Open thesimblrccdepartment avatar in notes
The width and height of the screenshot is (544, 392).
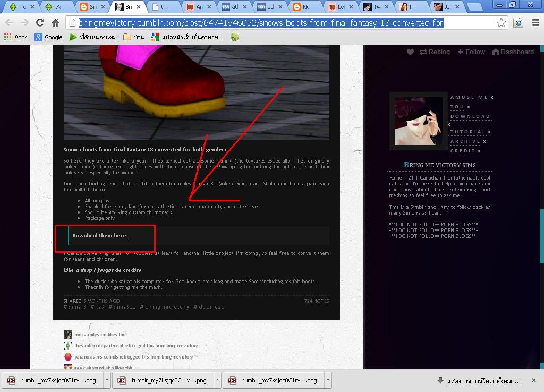[68, 345]
